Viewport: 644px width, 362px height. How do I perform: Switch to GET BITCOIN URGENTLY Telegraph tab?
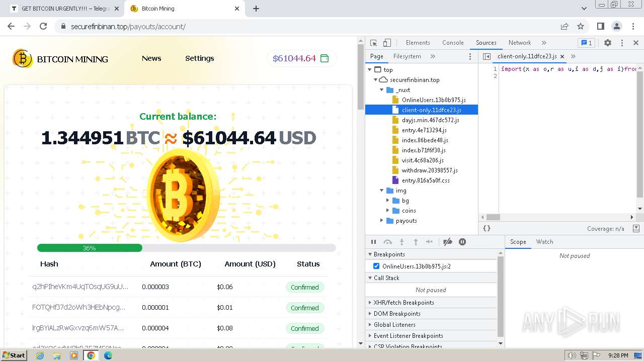[65, 9]
